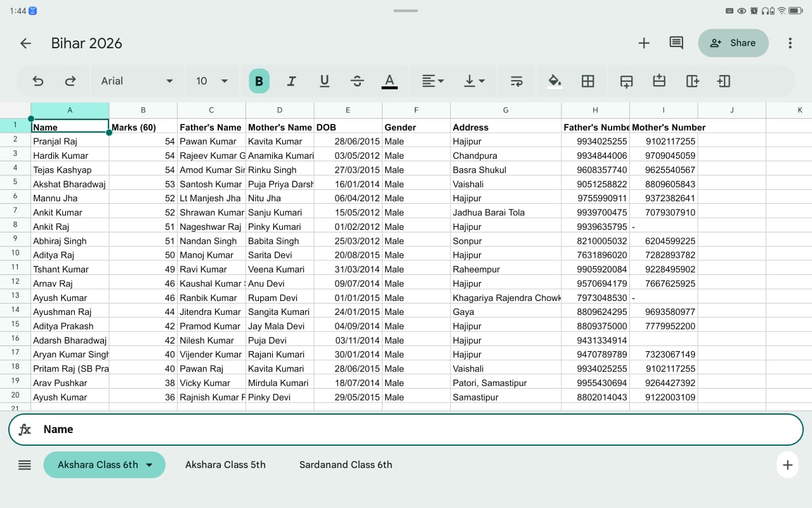Tap the wrap text icon
This screenshot has height=508, width=812.
516,81
